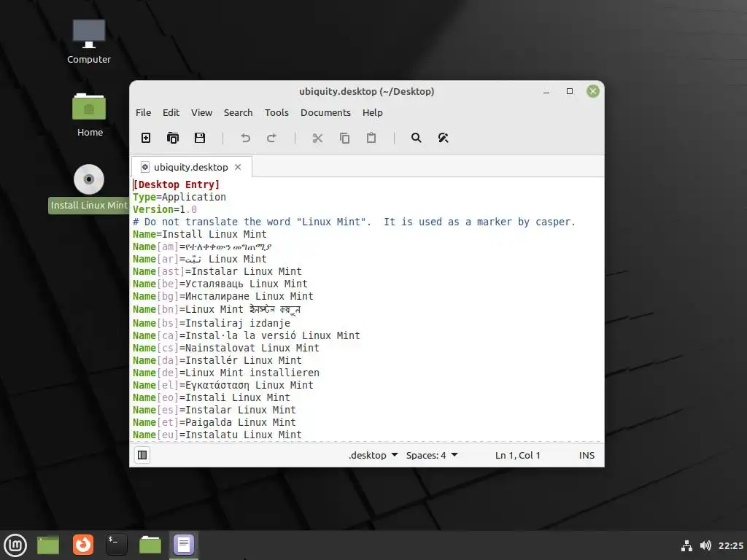Click the Name[ast] line
The width and height of the screenshot is (747, 560).
217,271
